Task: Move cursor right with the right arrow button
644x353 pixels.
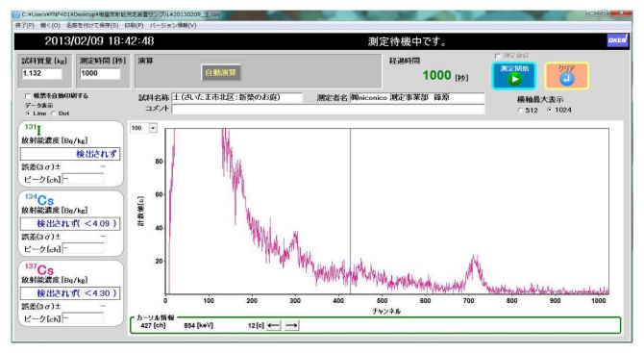Action: click(x=291, y=325)
